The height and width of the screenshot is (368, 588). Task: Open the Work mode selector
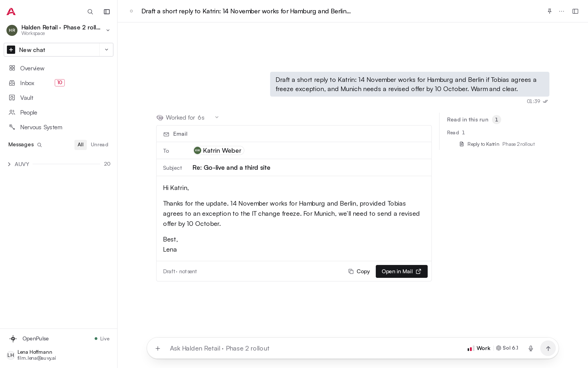[x=479, y=348]
